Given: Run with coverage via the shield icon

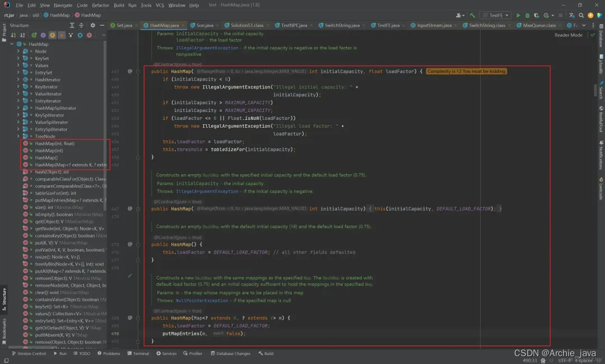Looking at the screenshot, I should pos(536,16).
